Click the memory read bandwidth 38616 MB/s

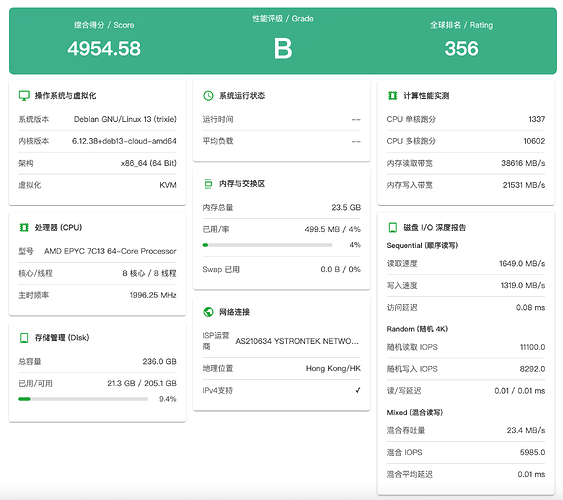tap(523, 163)
